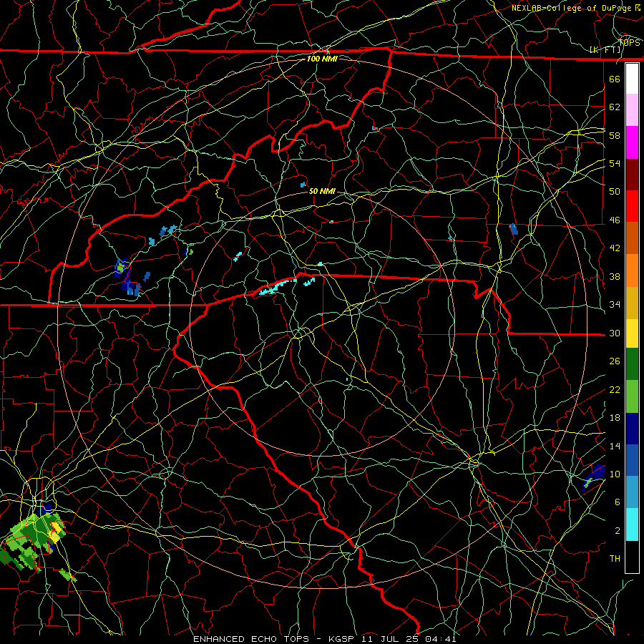
Task: Click the 'TOPS' legend heading
Action: click(x=629, y=43)
